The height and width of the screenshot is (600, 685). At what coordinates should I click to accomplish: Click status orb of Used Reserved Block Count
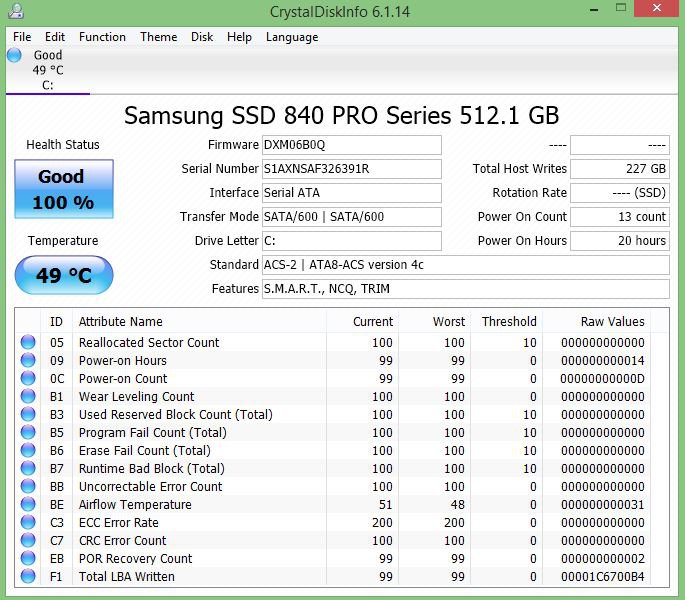coord(28,414)
